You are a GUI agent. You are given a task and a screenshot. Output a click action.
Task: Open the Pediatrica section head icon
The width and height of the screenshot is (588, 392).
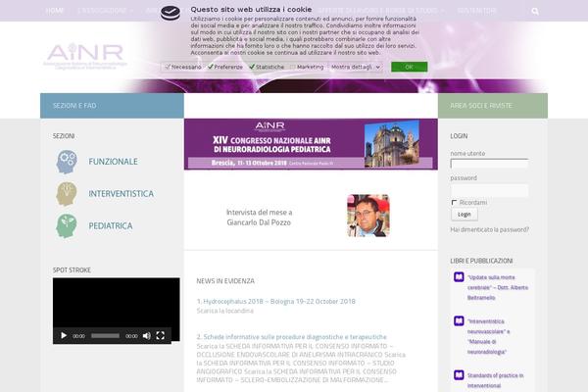pyautogui.click(x=67, y=226)
